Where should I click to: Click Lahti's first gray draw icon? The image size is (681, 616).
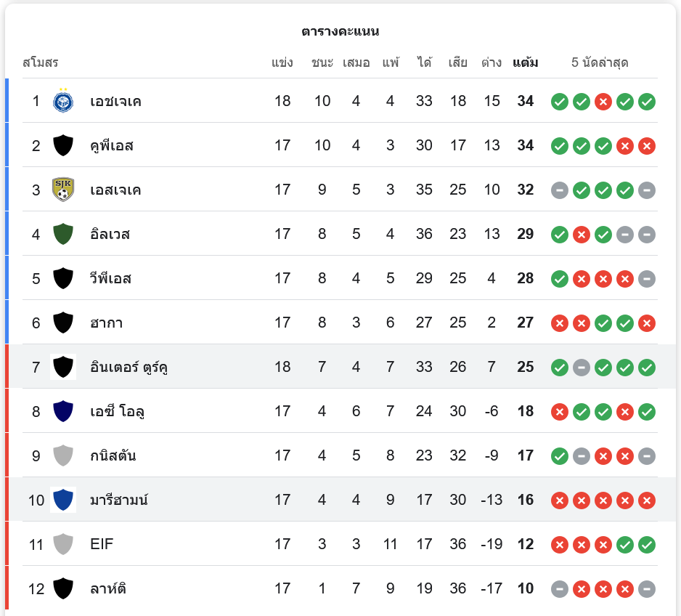coord(560,589)
